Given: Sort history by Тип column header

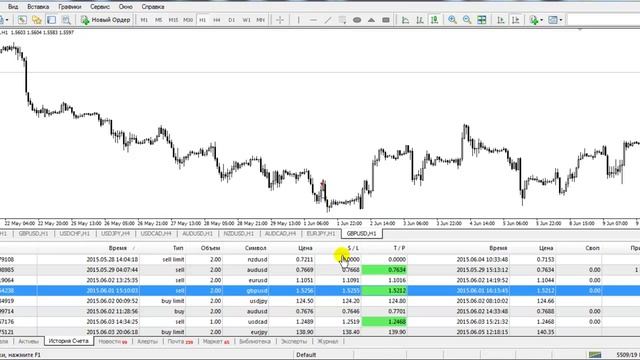Looking at the screenshot, I should pos(178,248).
